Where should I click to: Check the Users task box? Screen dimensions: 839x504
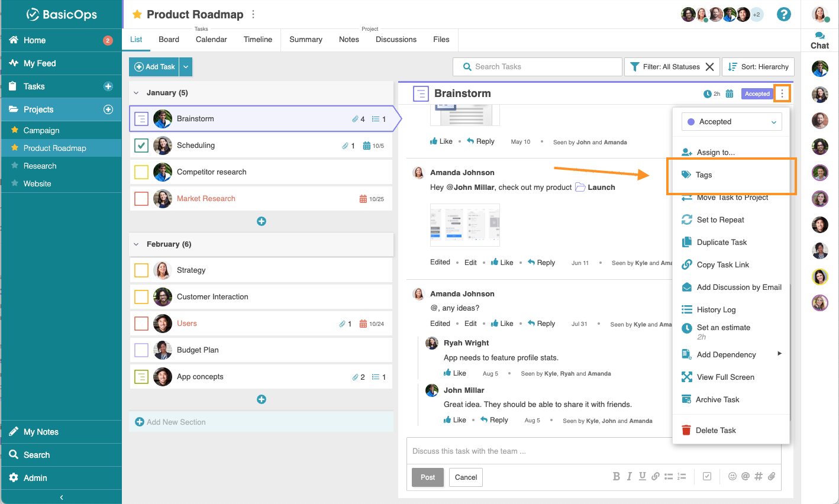pyautogui.click(x=141, y=324)
